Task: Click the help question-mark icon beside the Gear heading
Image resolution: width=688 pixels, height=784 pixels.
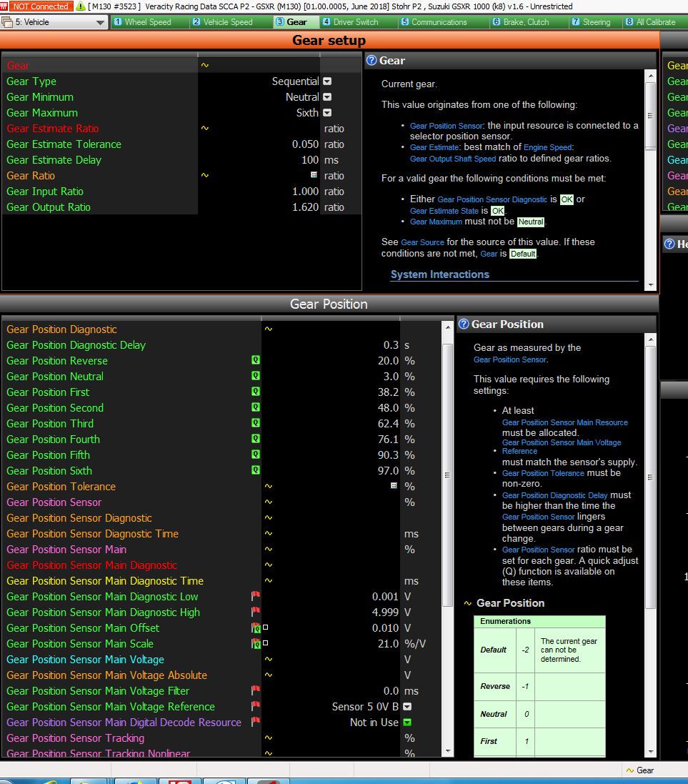Action: [x=372, y=61]
